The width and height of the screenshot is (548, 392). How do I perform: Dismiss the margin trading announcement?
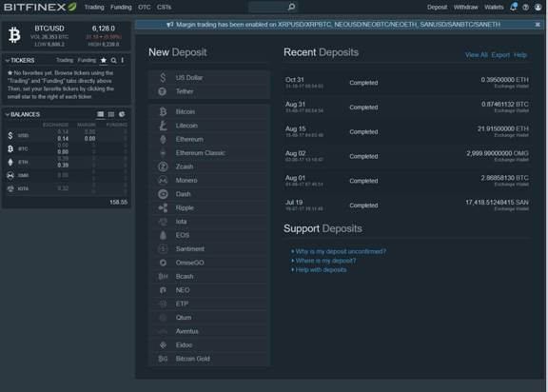click(x=538, y=25)
